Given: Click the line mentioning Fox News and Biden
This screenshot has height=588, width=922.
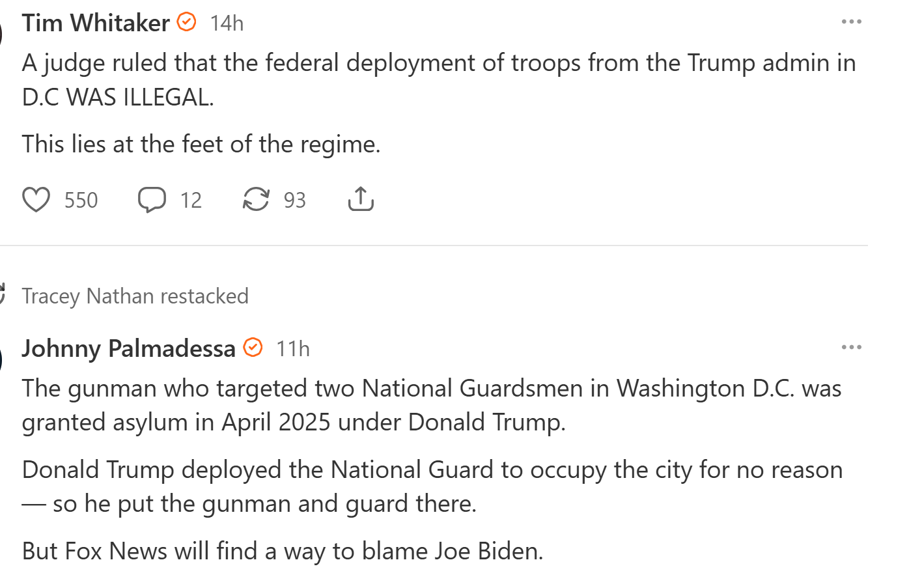Looking at the screenshot, I should [283, 551].
